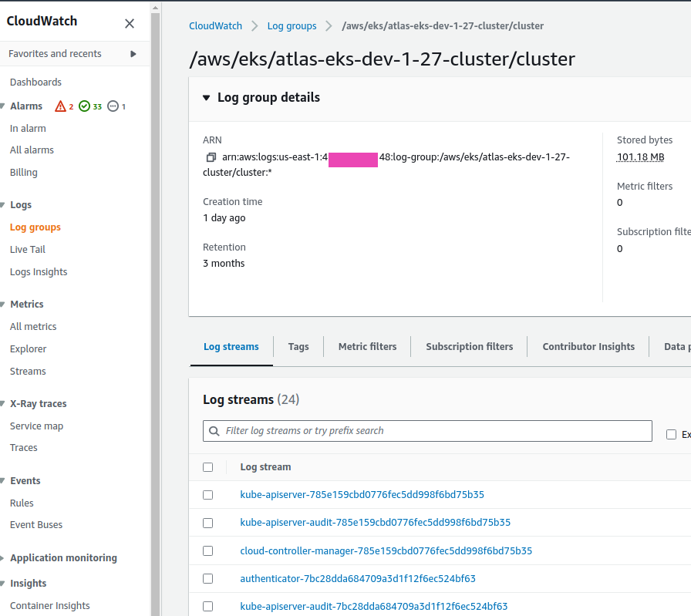691x616 pixels.
Task: Open authenticator-7bc28dda log stream
Action: tap(358, 578)
